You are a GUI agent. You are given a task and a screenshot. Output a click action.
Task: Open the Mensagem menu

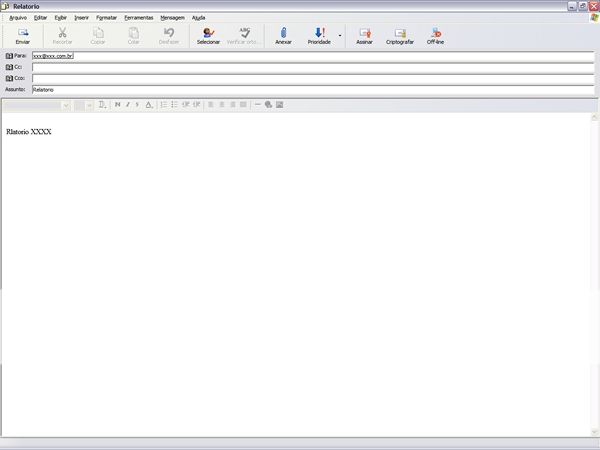click(x=172, y=17)
